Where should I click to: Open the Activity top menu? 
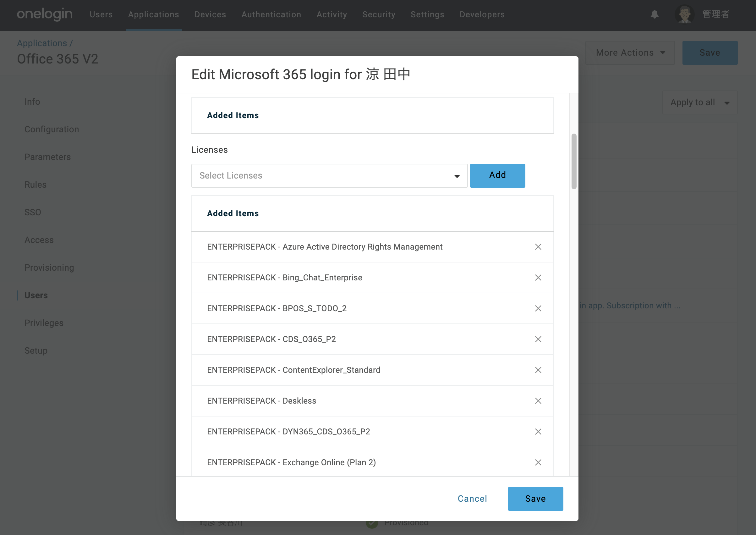(x=331, y=14)
